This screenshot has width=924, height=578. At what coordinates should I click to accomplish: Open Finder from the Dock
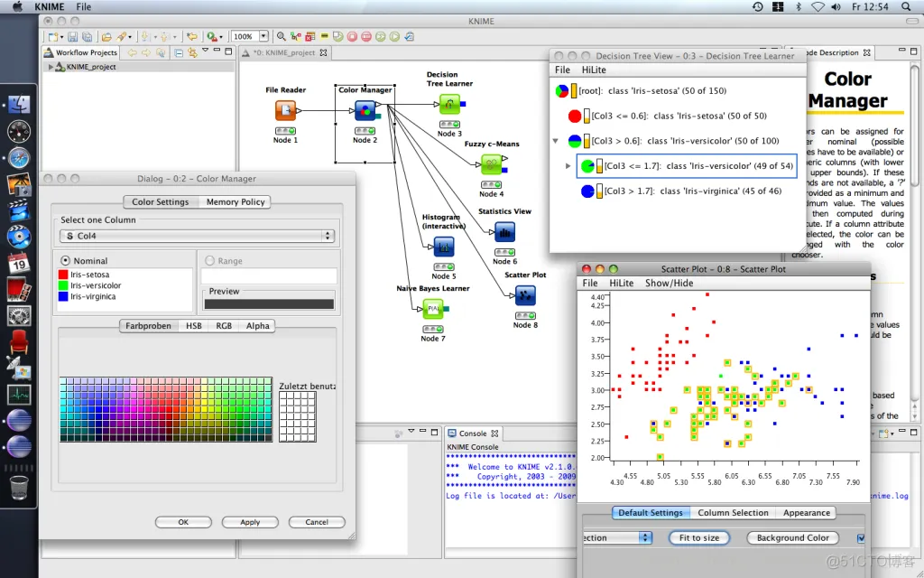pos(19,105)
